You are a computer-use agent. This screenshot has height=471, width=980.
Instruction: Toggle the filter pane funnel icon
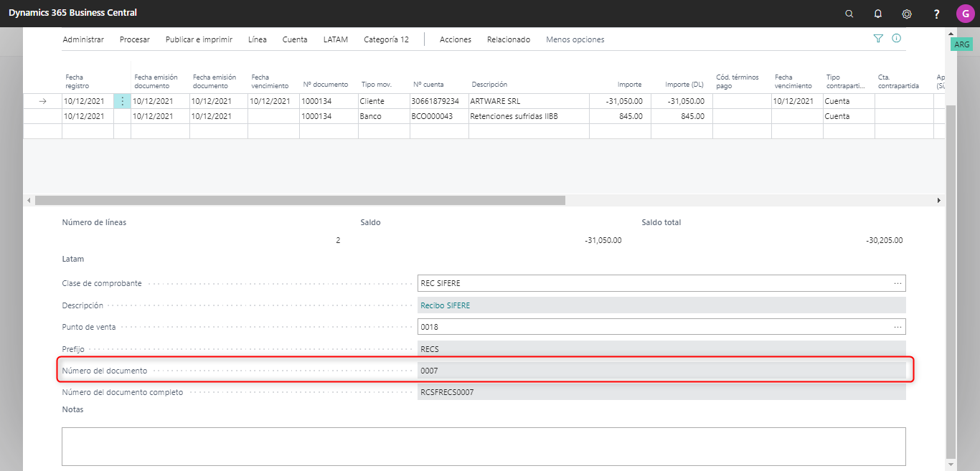coord(878,39)
